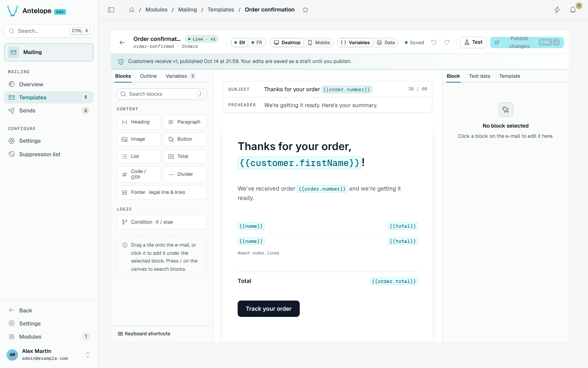
Task: Click the '#each order.lines' label
Action: pyautogui.click(x=258, y=253)
